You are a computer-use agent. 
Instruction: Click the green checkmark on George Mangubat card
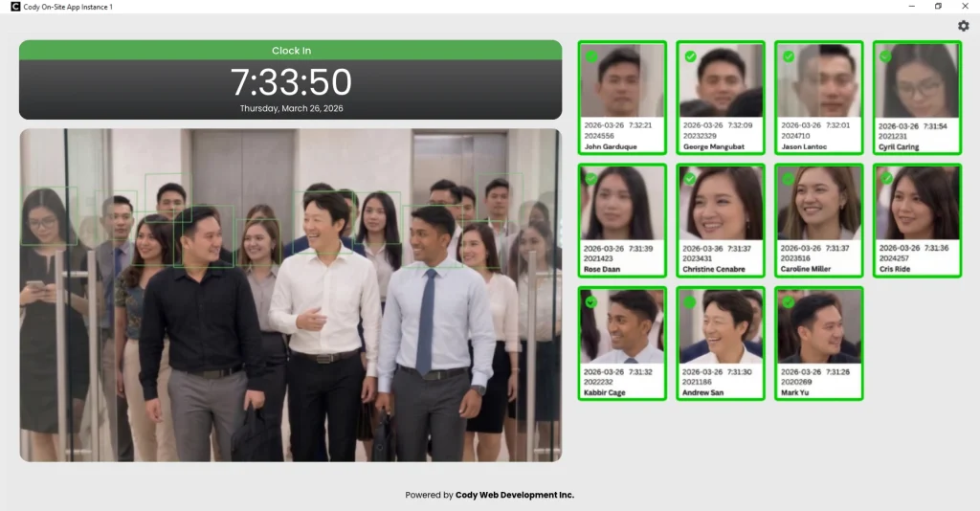pyautogui.click(x=690, y=56)
